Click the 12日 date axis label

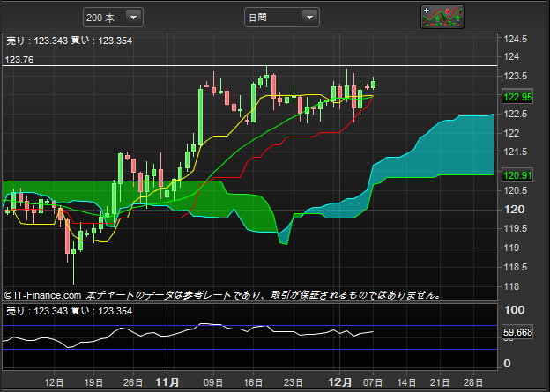tap(54, 382)
